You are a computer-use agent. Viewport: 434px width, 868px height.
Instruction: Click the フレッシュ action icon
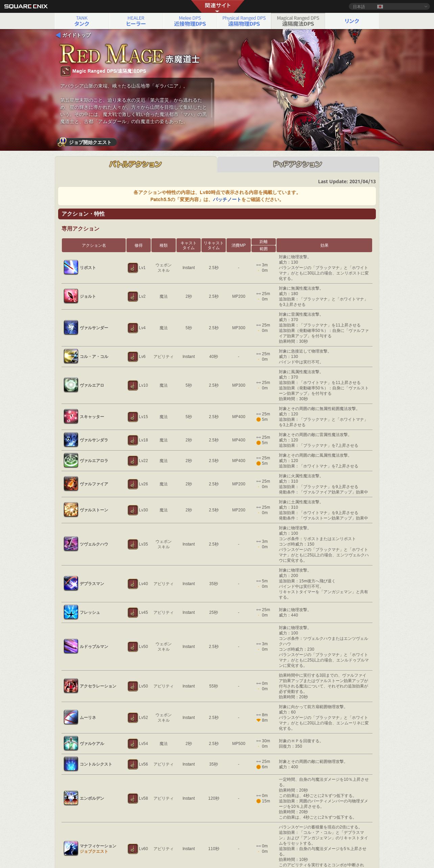(x=71, y=612)
